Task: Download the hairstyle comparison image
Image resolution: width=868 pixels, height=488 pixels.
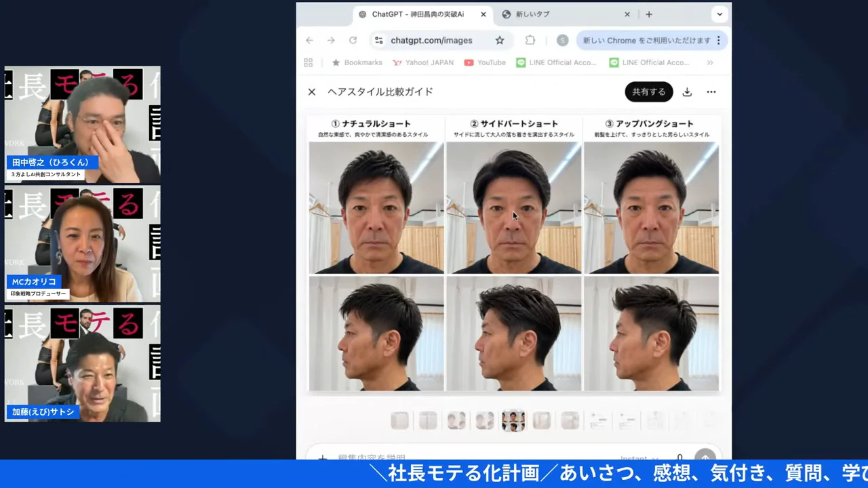Action: (687, 92)
